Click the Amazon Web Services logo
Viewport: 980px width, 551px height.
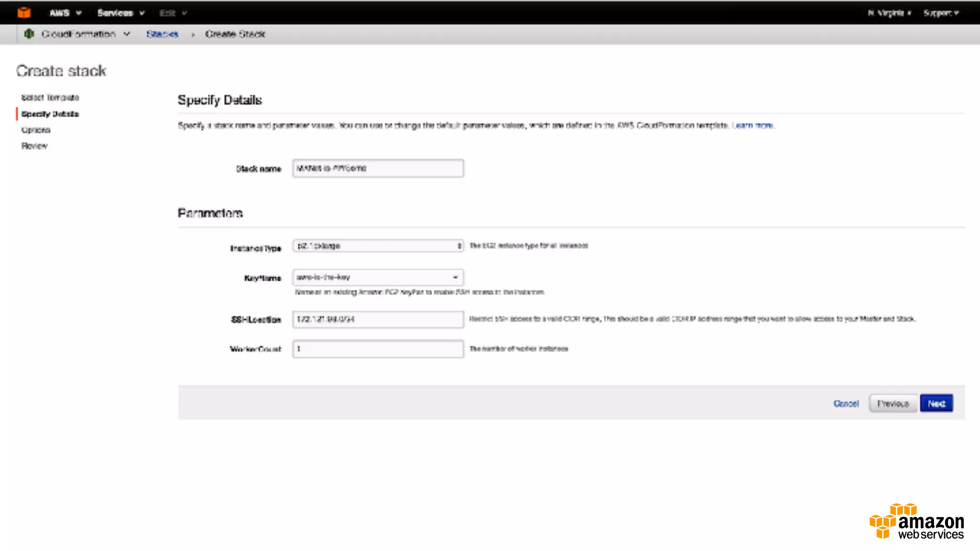916,522
